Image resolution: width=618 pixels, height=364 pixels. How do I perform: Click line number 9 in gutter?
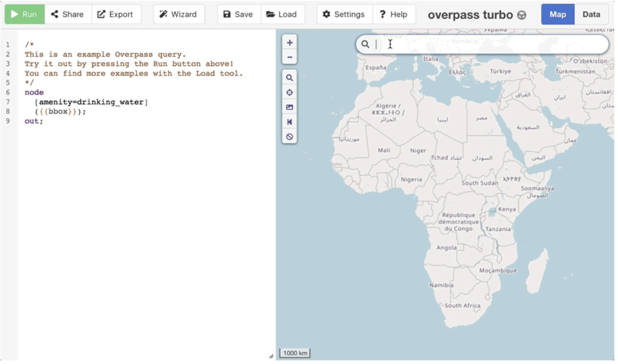[8, 121]
